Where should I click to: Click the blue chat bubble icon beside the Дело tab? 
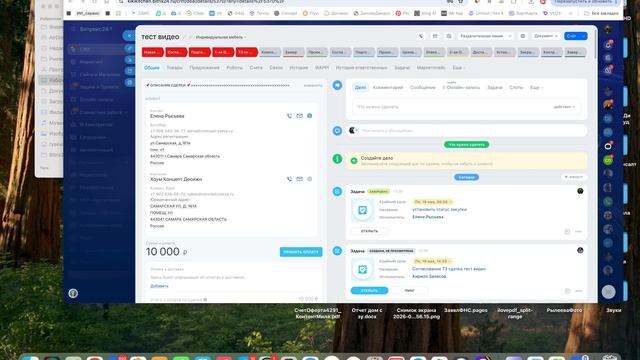[337, 85]
